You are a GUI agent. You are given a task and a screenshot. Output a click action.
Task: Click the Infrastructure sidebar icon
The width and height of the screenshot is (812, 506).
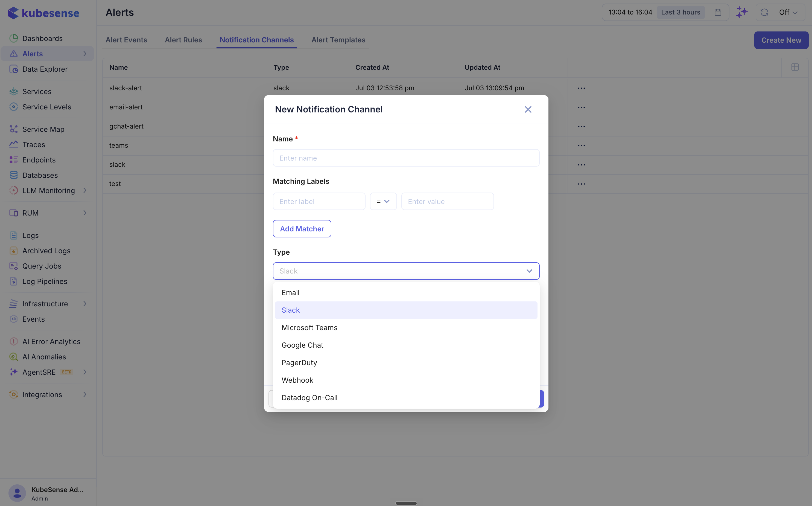[x=14, y=304]
